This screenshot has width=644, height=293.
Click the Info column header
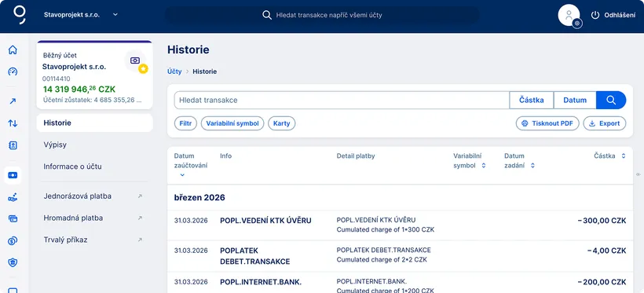pos(226,156)
